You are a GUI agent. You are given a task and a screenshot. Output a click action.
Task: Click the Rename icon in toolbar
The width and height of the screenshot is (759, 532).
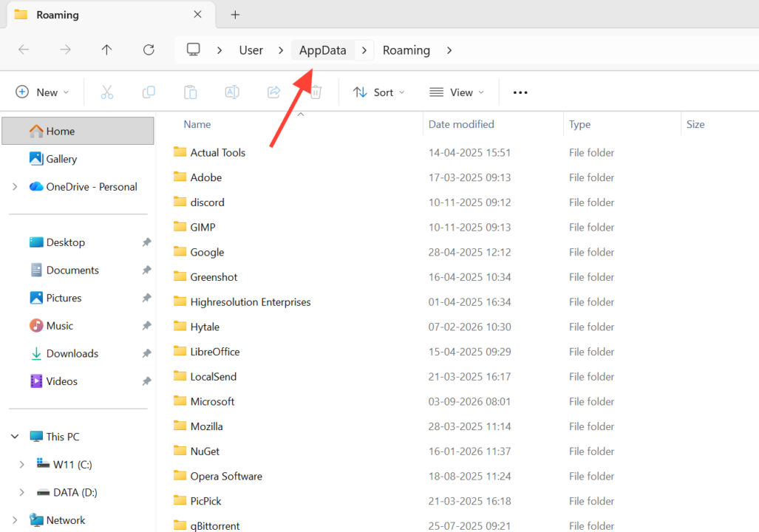point(232,92)
